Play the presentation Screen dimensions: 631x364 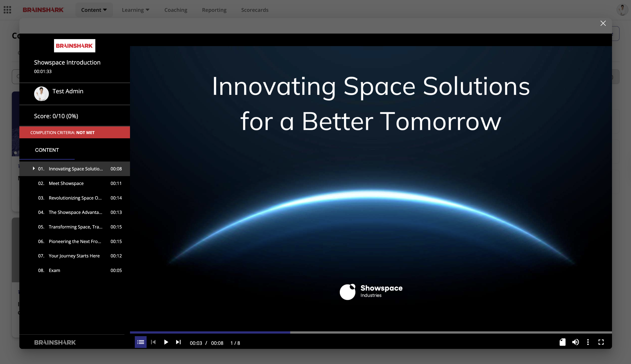(166, 342)
